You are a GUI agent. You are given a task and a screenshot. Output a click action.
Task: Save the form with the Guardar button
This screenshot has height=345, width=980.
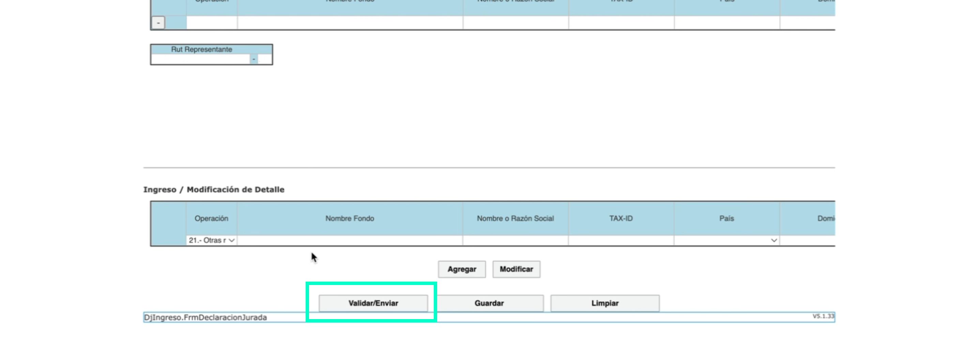point(489,303)
